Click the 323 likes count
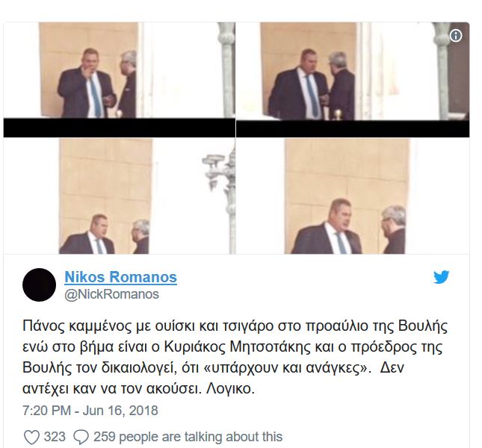Screen dimensions: 482x448 [x=55, y=437]
